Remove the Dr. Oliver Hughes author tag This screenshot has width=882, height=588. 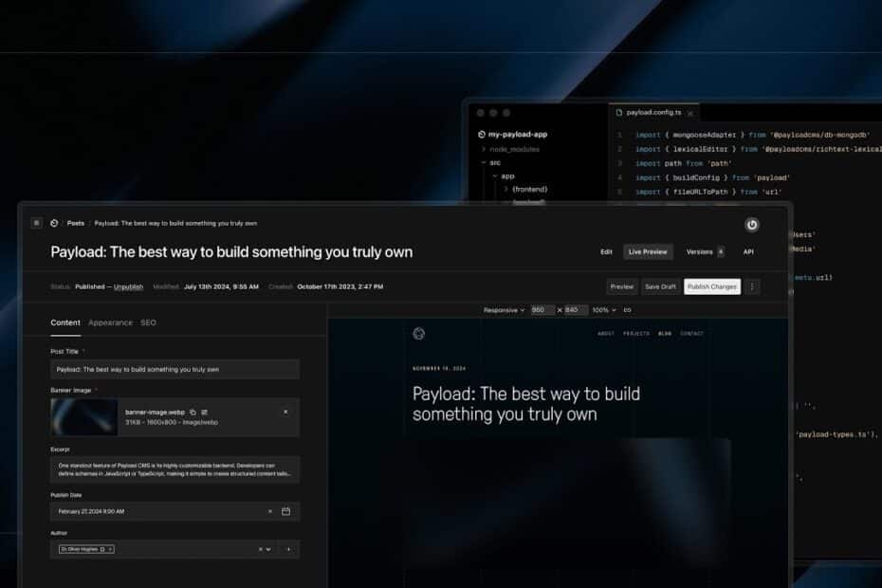110,549
